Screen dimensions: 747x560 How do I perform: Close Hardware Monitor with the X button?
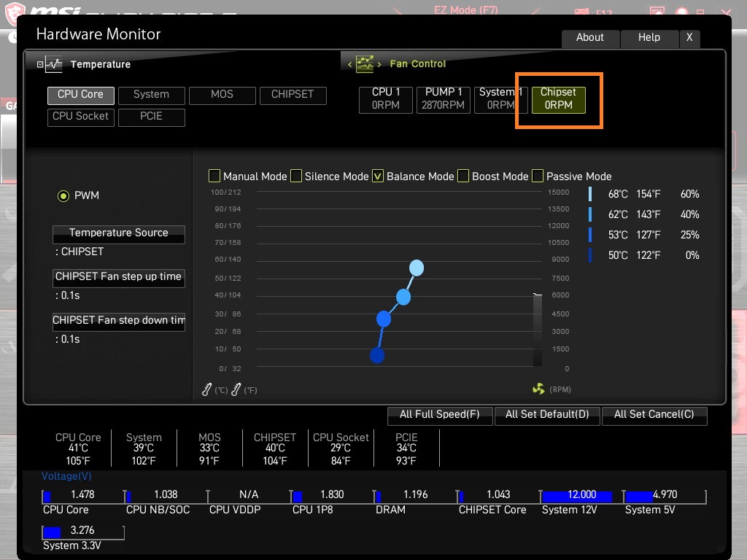click(689, 39)
